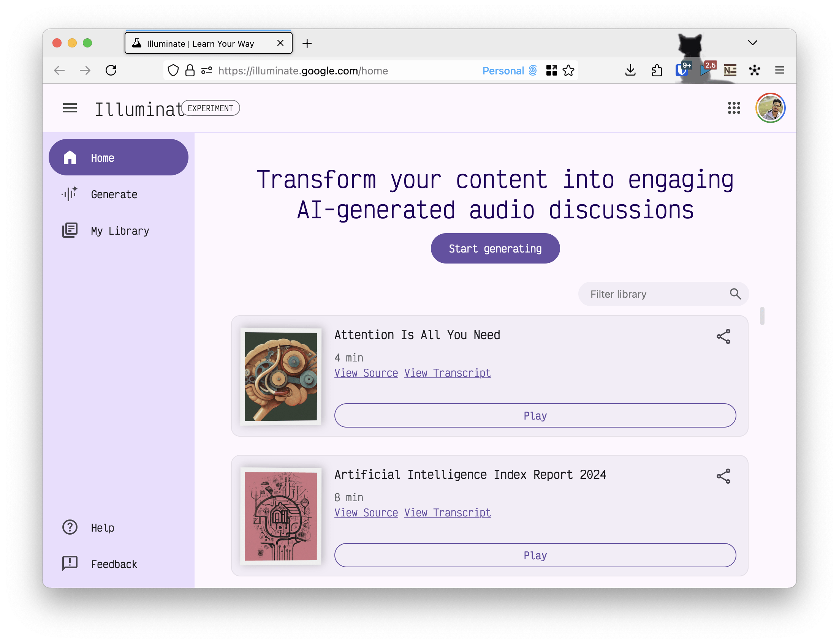839x644 pixels.
Task: Open the snowflake-like extension icon
Action: (754, 71)
